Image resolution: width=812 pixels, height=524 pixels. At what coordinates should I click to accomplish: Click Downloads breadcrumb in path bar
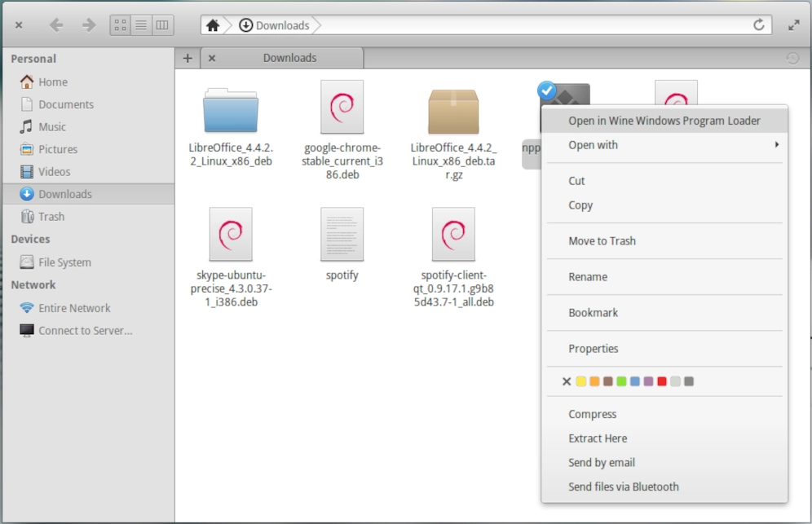[x=274, y=25]
